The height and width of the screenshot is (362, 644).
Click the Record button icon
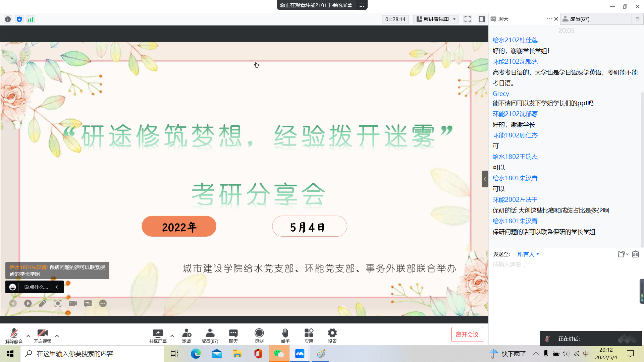pyautogui.click(x=259, y=334)
